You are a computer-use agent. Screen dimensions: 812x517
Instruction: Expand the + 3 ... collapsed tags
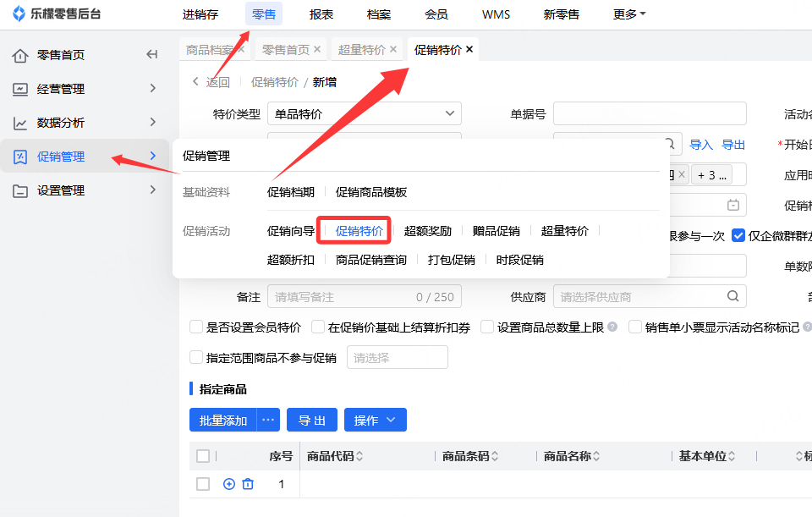coord(711,175)
